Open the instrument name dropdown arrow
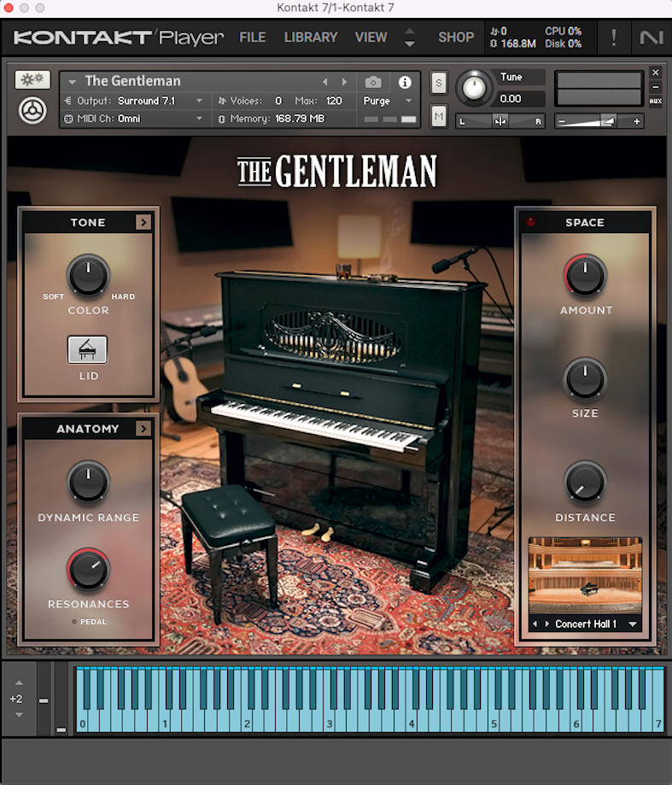 (x=72, y=82)
